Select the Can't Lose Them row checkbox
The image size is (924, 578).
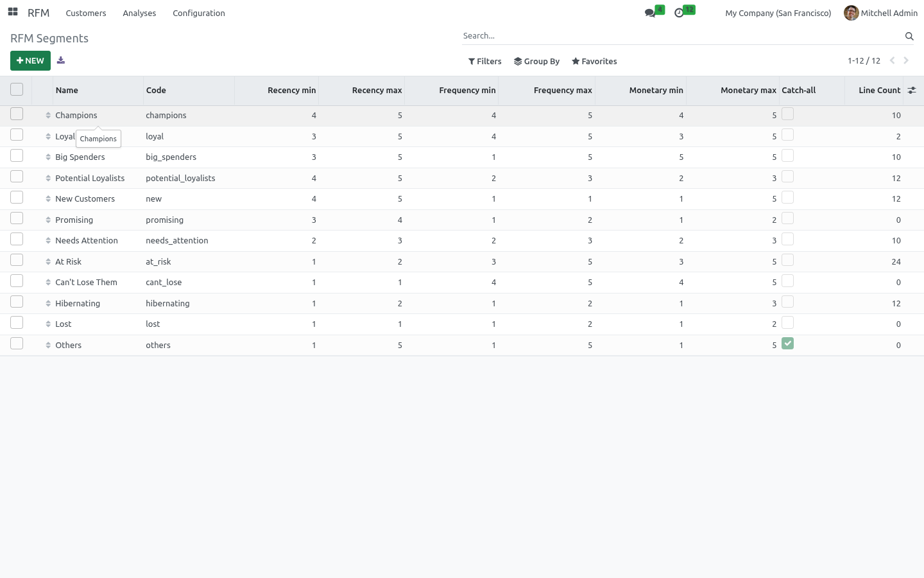point(17,281)
